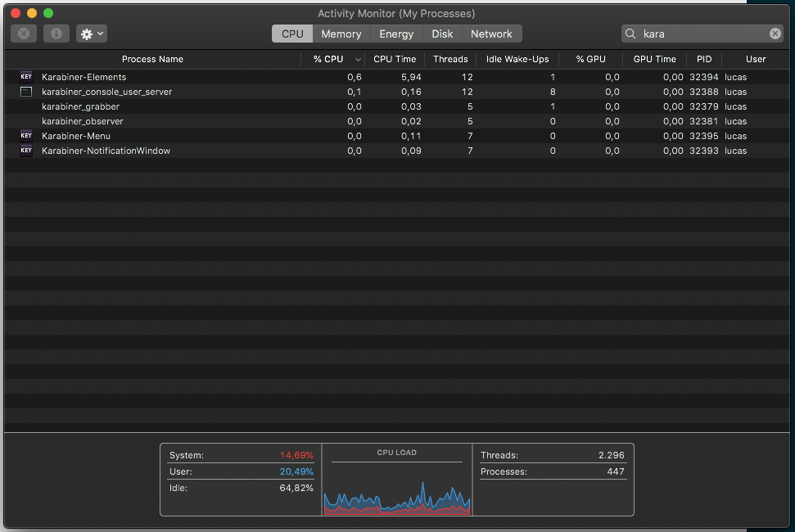Click the karabiner_console_user_server terminal icon
The image size is (795, 532).
pos(26,92)
